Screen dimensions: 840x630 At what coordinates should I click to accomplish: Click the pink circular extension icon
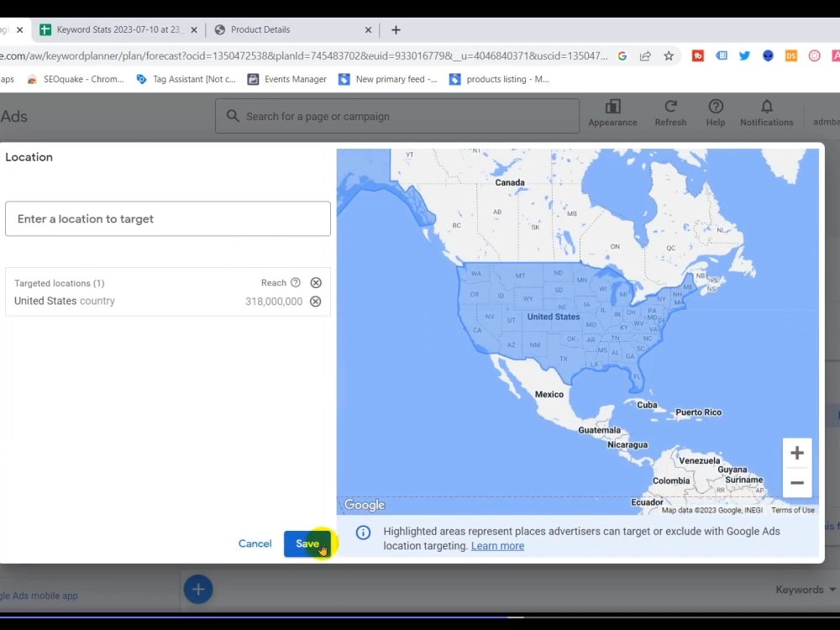point(814,55)
